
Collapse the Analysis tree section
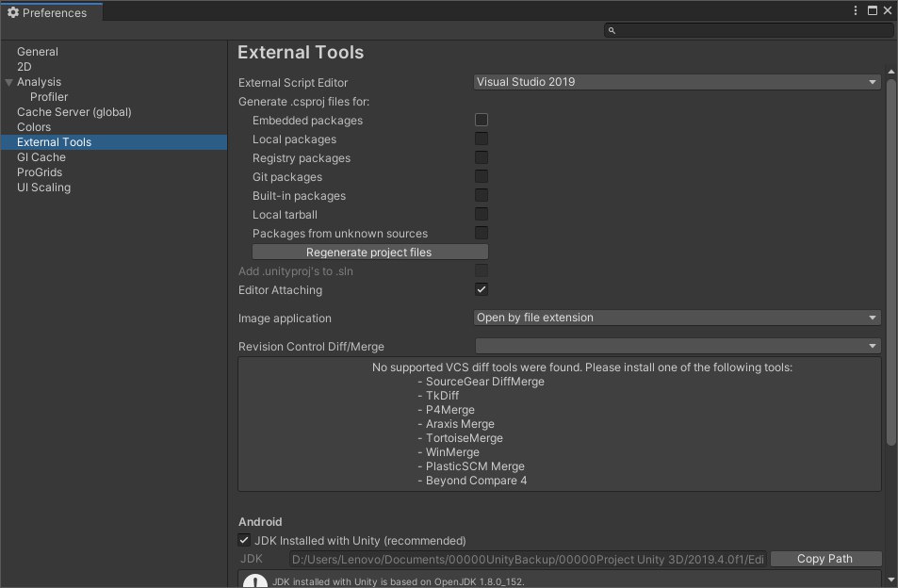(x=8, y=82)
